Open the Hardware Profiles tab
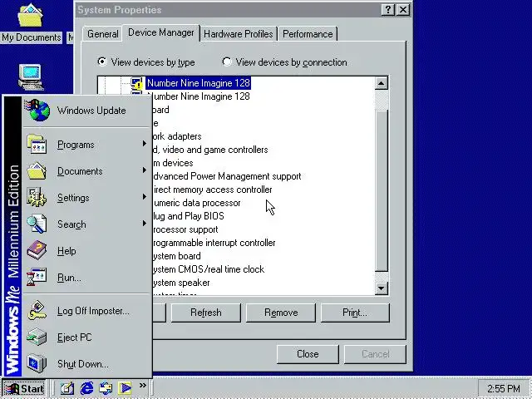Viewport: 532px width, 399px height. (x=239, y=34)
